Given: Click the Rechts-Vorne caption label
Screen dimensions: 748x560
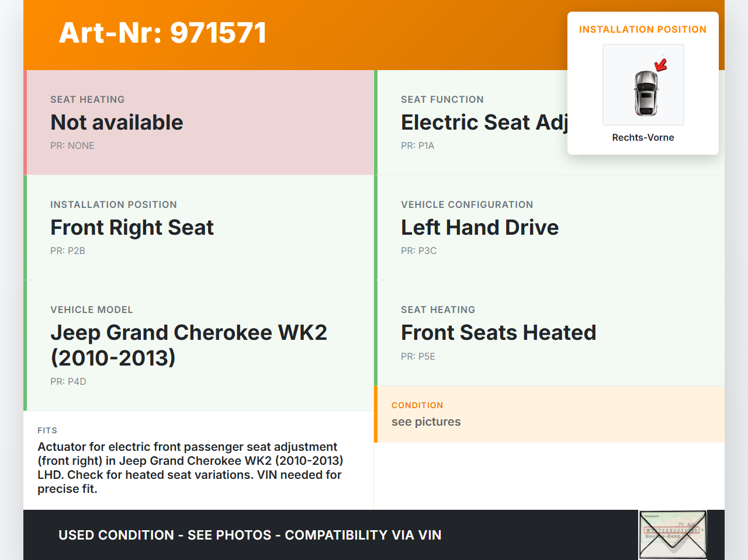Looking at the screenshot, I should point(643,137).
